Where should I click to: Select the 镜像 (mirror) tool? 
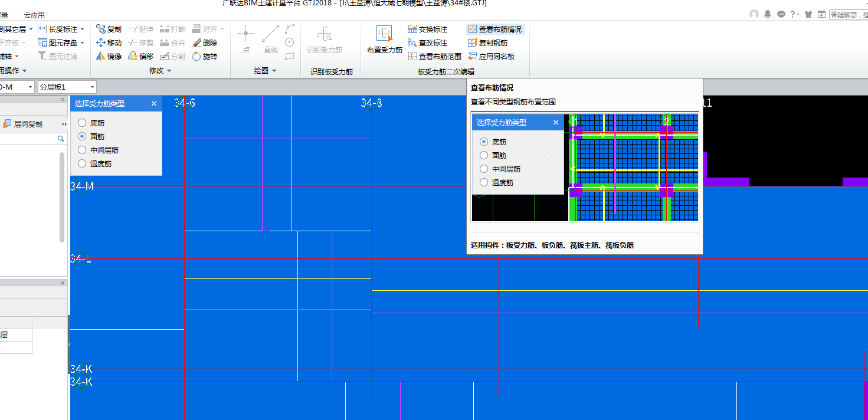(109, 56)
